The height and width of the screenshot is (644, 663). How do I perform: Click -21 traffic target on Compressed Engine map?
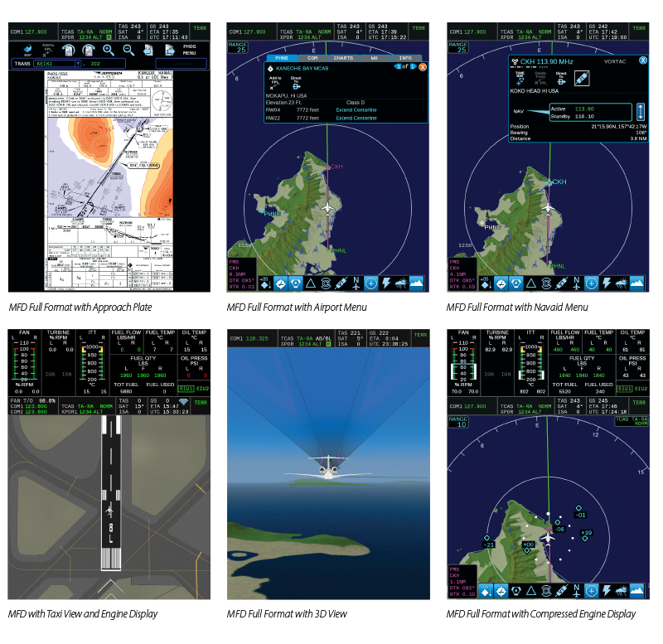[x=488, y=542]
